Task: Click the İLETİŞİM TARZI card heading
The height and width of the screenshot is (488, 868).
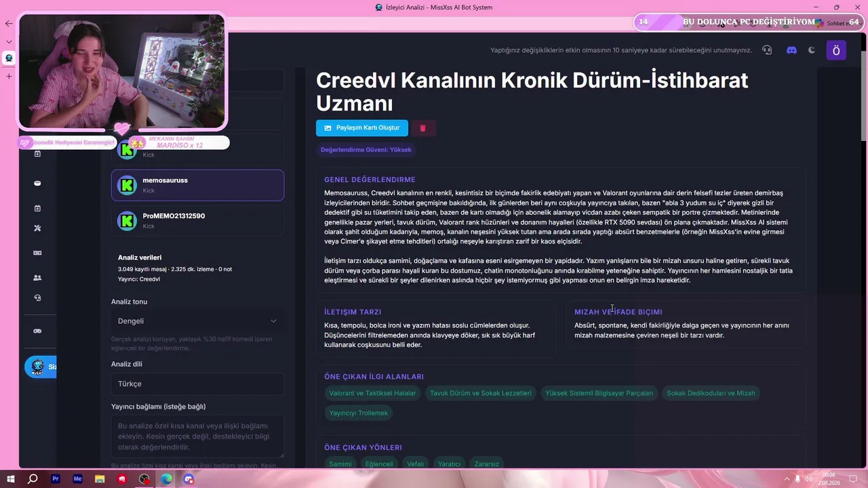Action: point(353,312)
